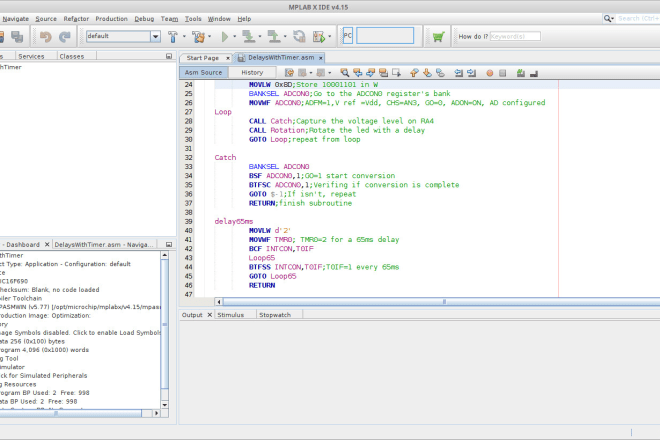Image resolution: width=660 pixels, height=440 pixels.
Task: Expand Debug Project dropdown arrow
Action: (330, 37)
